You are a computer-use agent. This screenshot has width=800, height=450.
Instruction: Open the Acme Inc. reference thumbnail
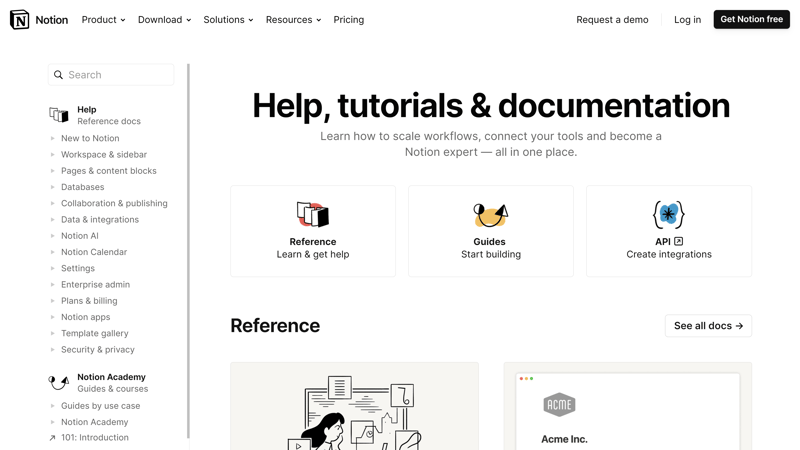click(x=628, y=407)
